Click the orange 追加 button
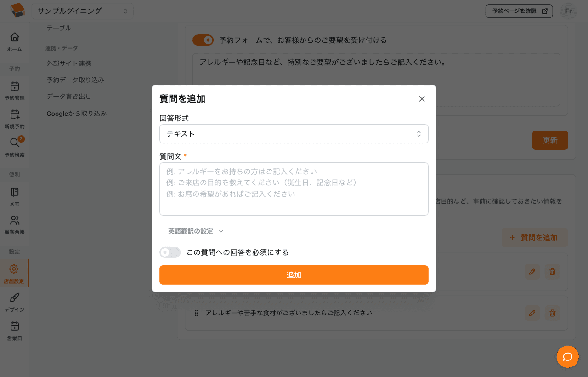Screen dimensions: 588x377 (294, 275)
